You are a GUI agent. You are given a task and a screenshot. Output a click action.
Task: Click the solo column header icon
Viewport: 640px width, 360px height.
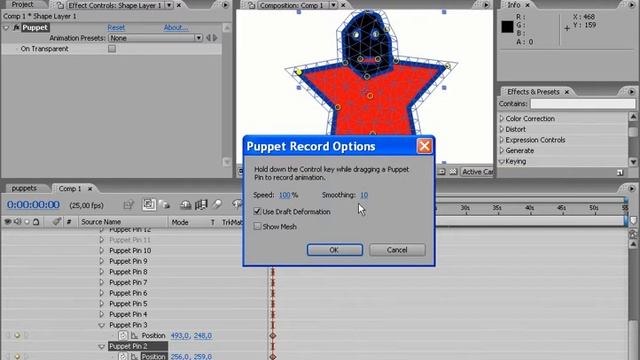[x=27, y=222]
